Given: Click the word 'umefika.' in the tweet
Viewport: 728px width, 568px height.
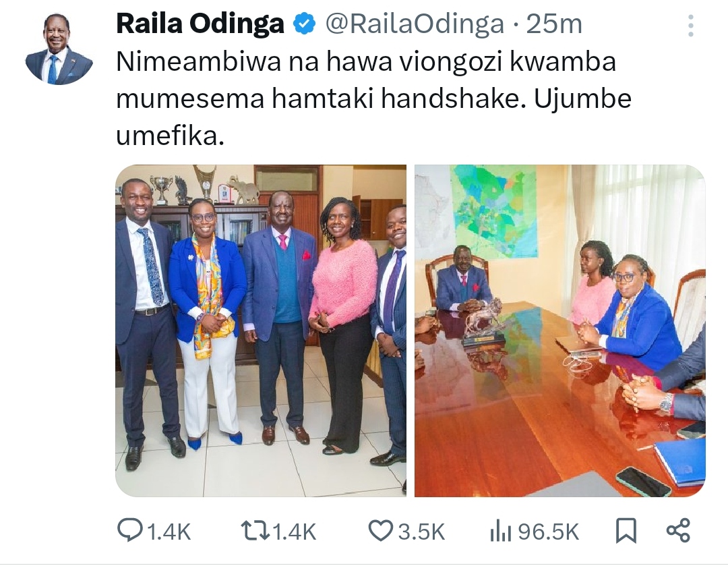Looking at the screenshot, I should coord(171,136).
